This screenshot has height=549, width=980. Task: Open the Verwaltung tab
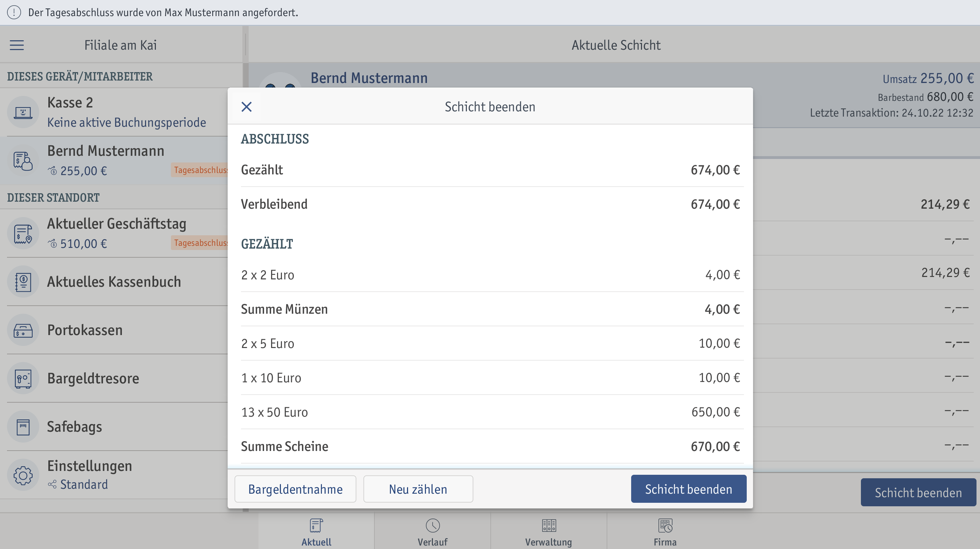(548, 532)
